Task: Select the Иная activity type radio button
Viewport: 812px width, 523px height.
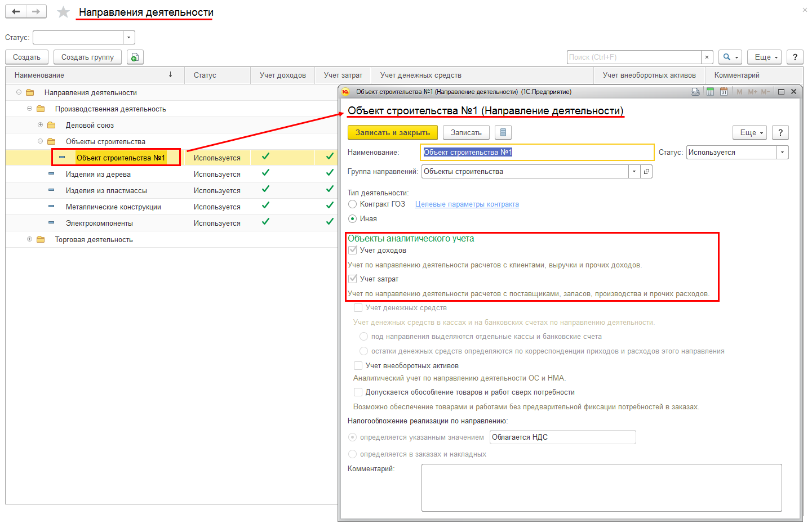Action: point(353,218)
